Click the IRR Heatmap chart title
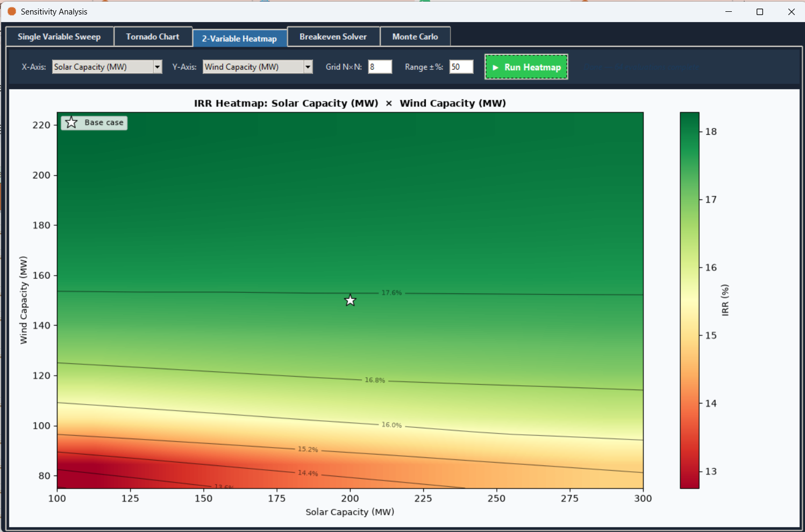This screenshot has height=532, width=805. click(x=350, y=103)
